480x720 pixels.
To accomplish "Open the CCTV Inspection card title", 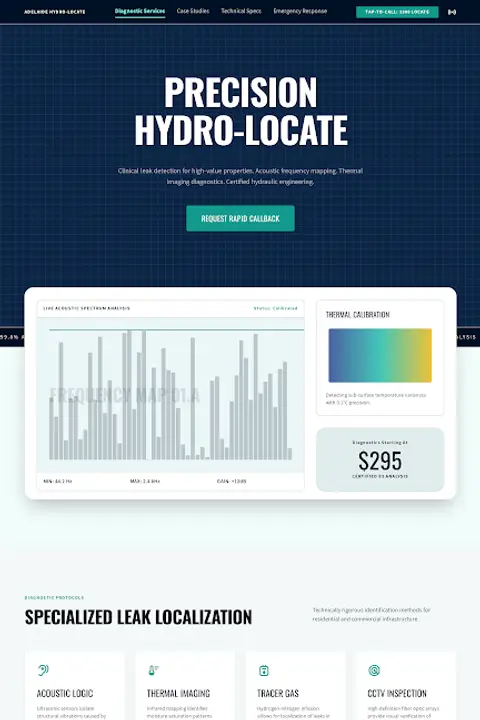I will [x=397, y=693].
